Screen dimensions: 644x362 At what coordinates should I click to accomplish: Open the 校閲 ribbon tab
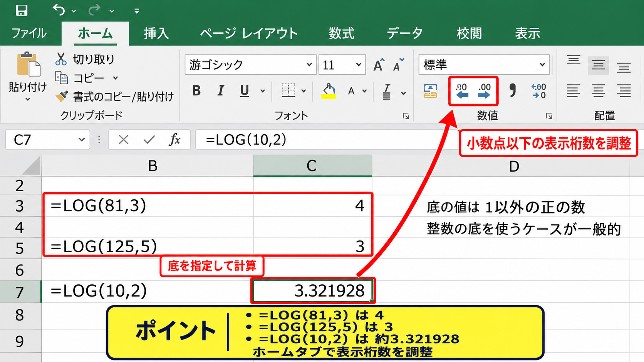pos(470,33)
